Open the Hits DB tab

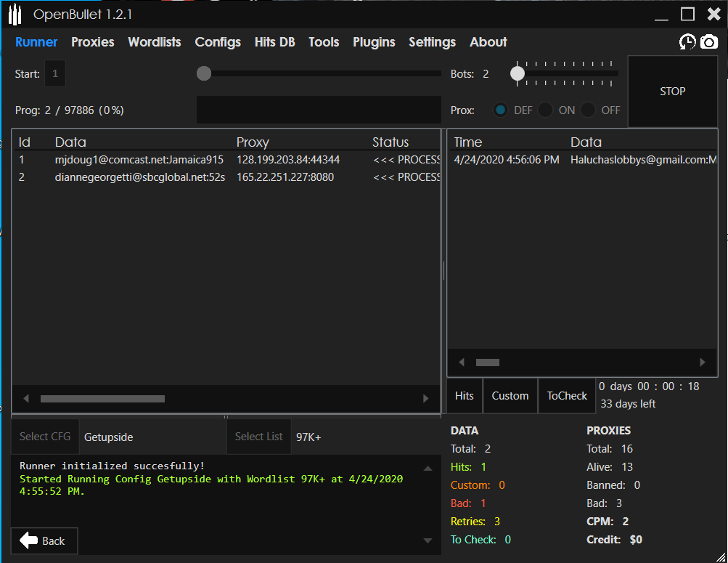(274, 42)
